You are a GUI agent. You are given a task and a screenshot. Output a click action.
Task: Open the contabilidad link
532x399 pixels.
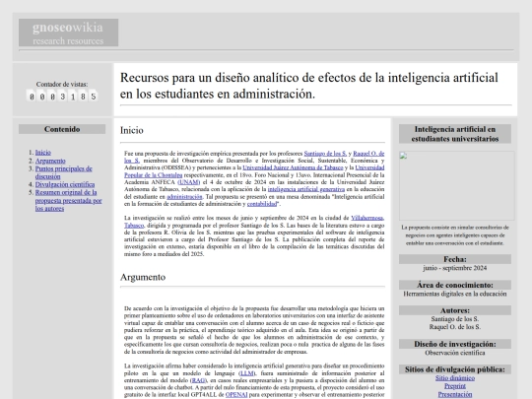tap(262, 204)
